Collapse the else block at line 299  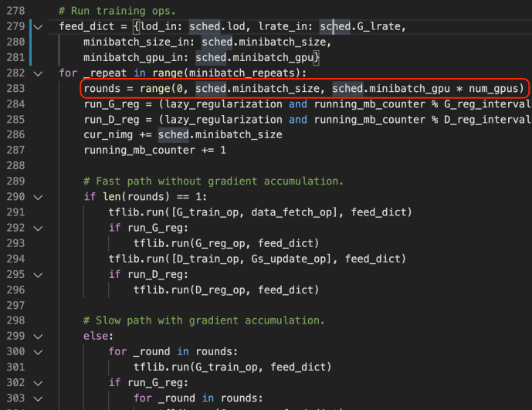coord(39,336)
